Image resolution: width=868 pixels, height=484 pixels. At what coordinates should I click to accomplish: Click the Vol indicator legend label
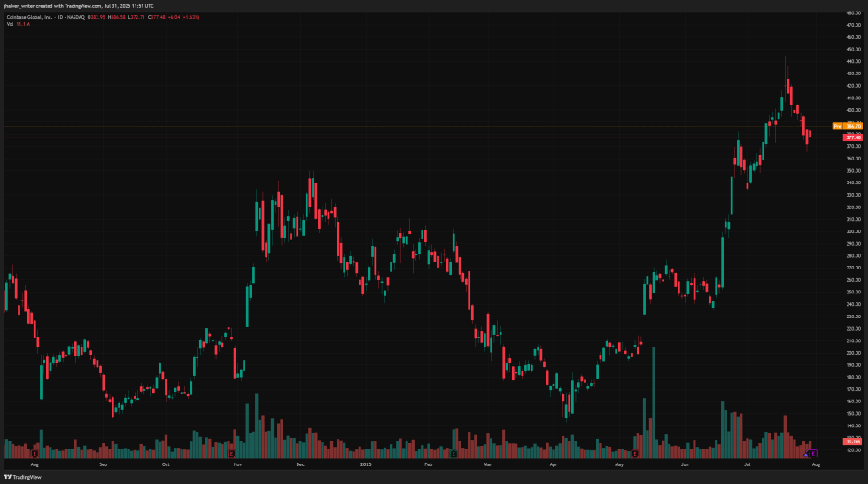[10, 24]
